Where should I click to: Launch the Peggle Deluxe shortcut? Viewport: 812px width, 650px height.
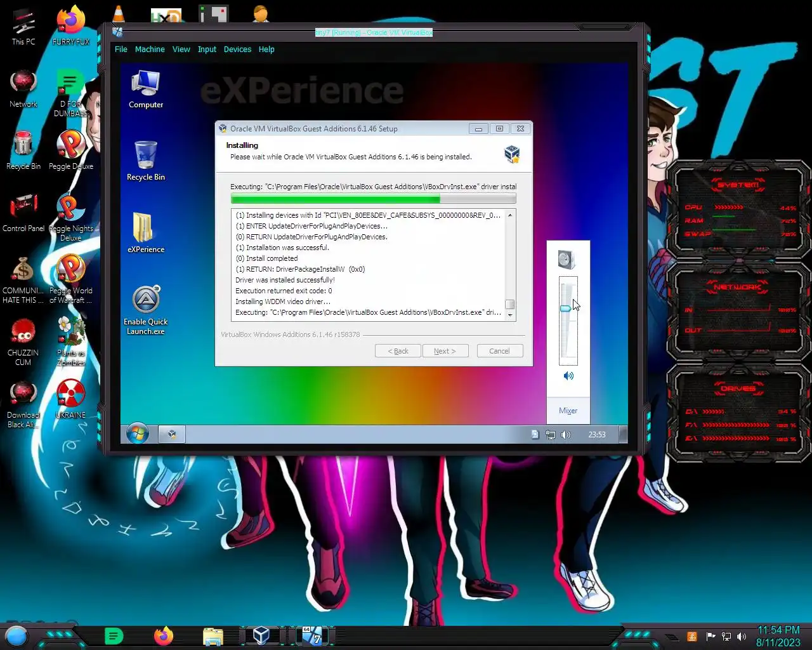click(71, 150)
